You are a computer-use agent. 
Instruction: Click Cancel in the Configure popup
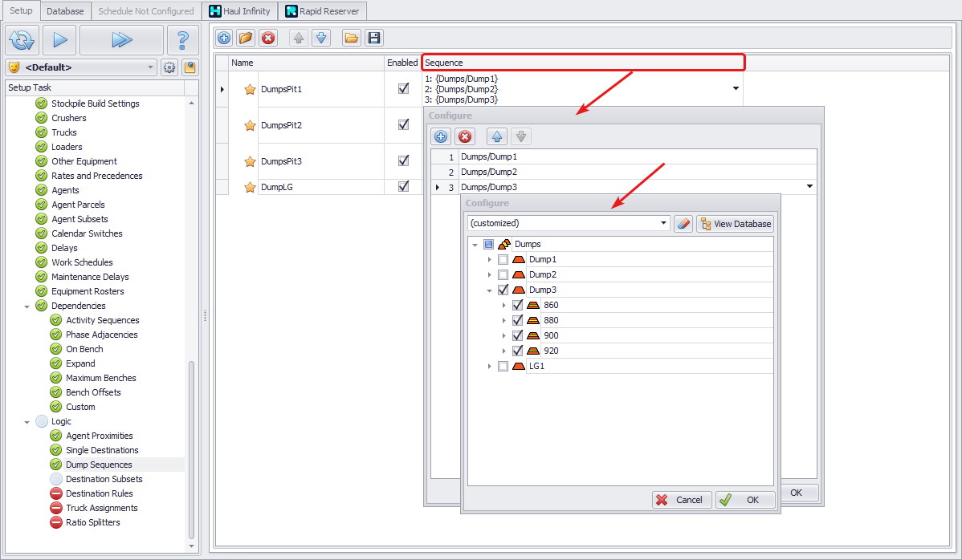682,500
